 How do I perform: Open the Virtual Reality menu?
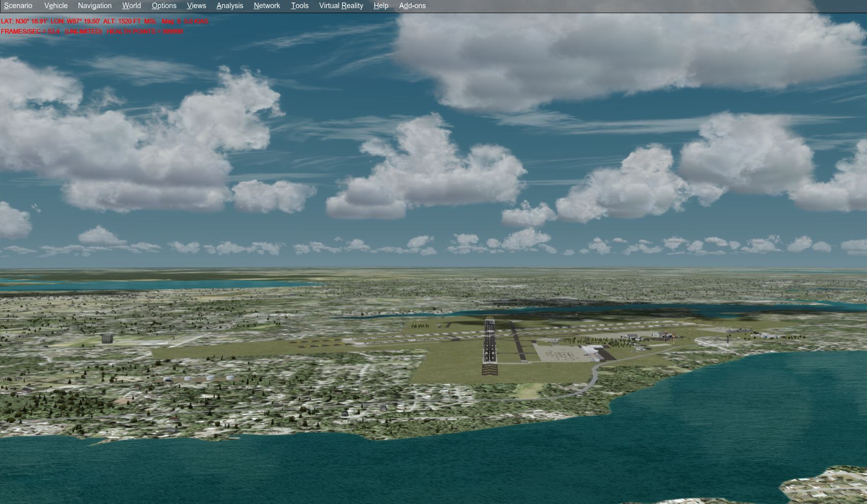pyautogui.click(x=341, y=6)
